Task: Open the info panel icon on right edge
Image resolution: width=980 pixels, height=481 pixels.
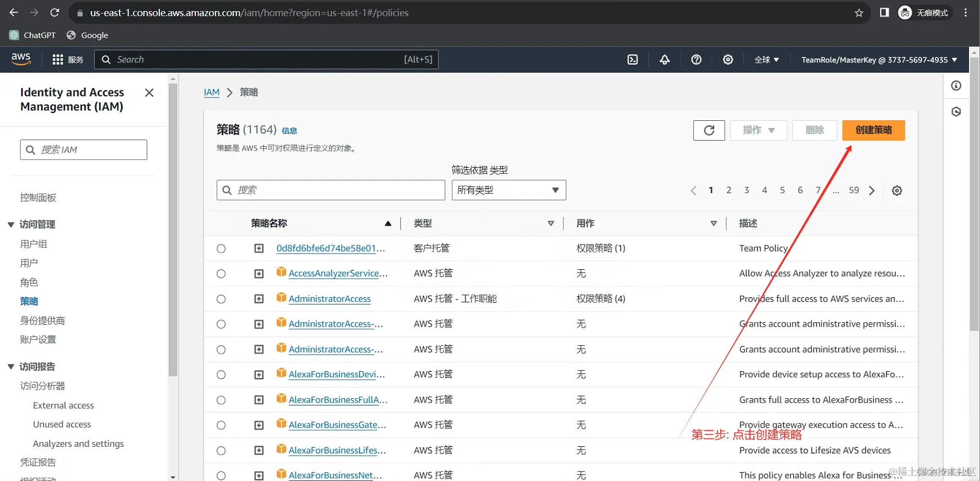Action: coord(956,85)
